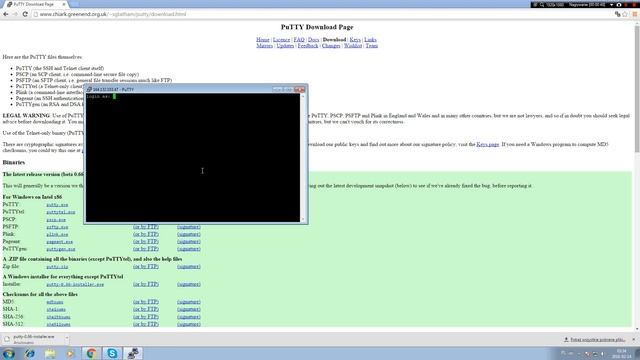The image size is (640, 360).
Task: Select the PuTTY Download Page tab
Action: click(x=35, y=4)
